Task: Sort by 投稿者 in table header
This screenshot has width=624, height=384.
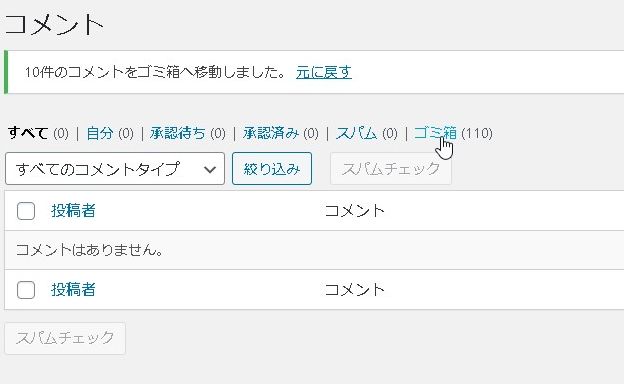Action: pyautogui.click(x=73, y=211)
